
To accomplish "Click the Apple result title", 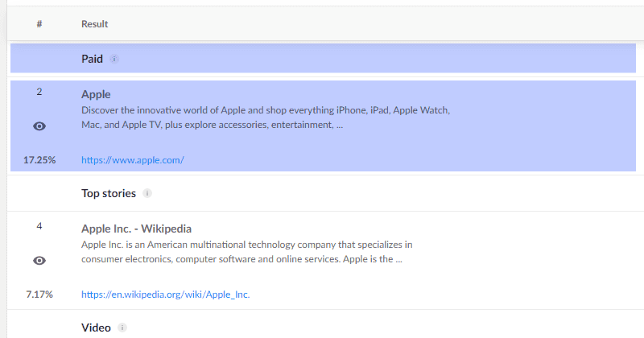I will 96,94.
